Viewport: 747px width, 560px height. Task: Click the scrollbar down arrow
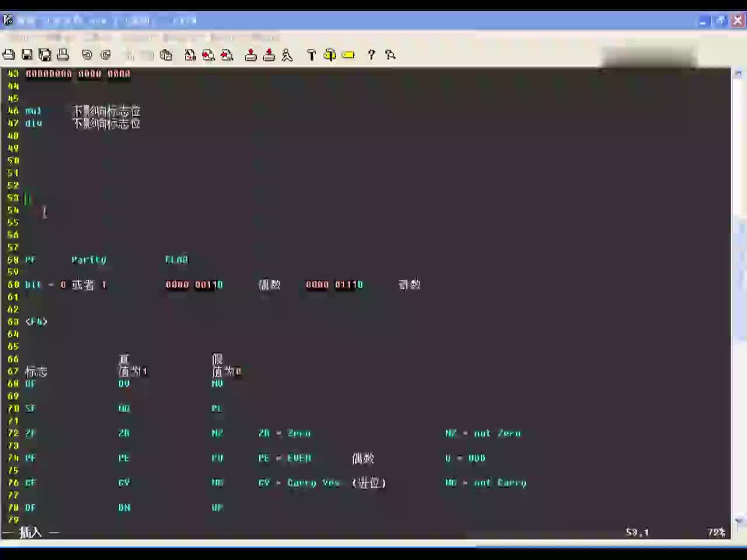pos(739,520)
